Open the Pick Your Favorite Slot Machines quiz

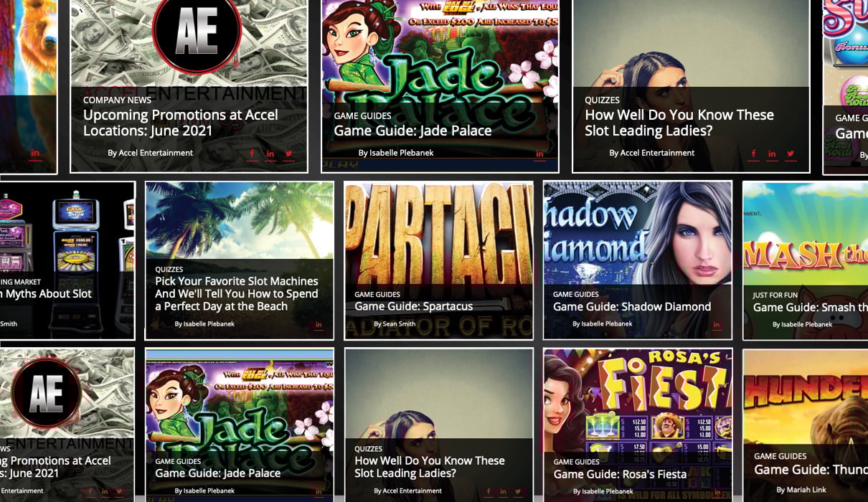pyautogui.click(x=236, y=293)
